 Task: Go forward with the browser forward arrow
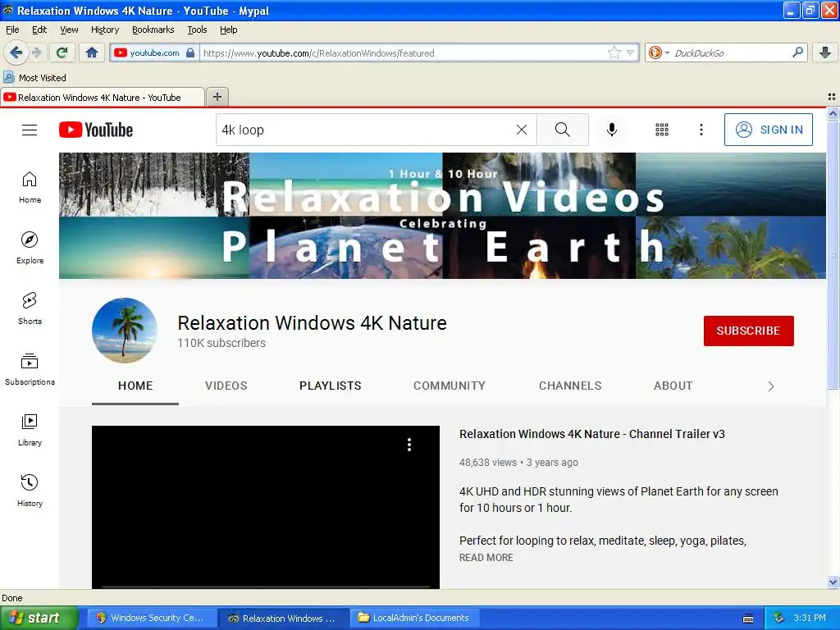36,52
